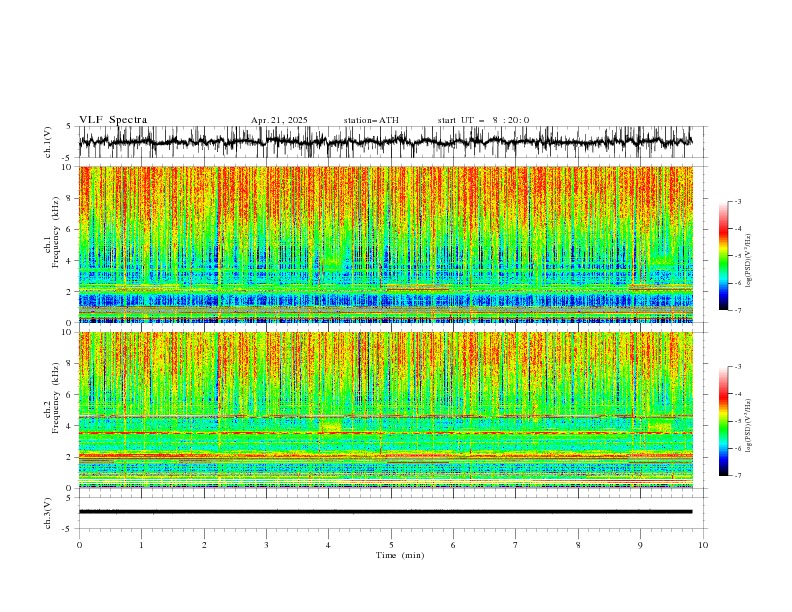The image size is (792, 612).
Task: Click the "-3" tick on ch.1 colorbar
Action: click(x=737, y=201)
